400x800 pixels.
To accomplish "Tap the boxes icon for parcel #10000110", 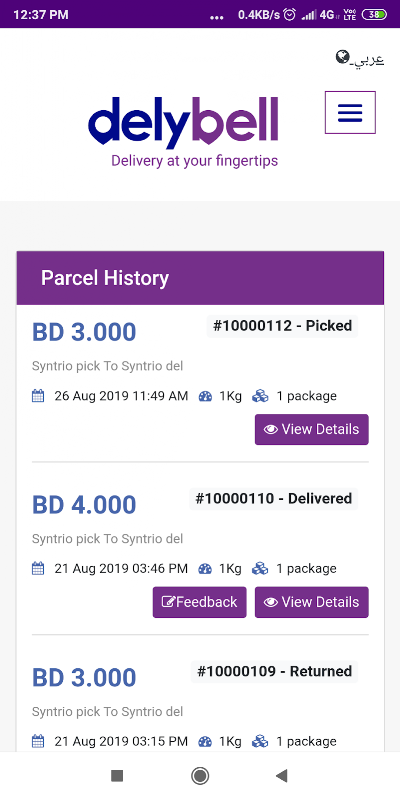I will pos(260,568).
